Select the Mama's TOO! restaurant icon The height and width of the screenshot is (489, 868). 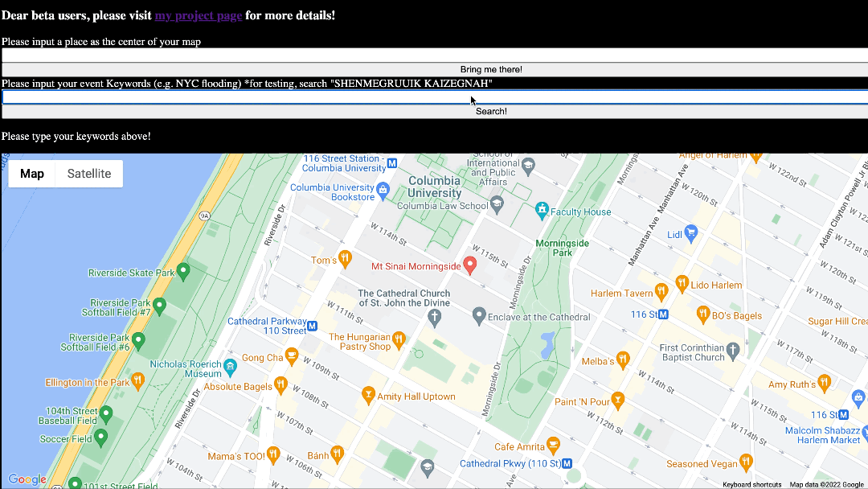coord(273,455)
